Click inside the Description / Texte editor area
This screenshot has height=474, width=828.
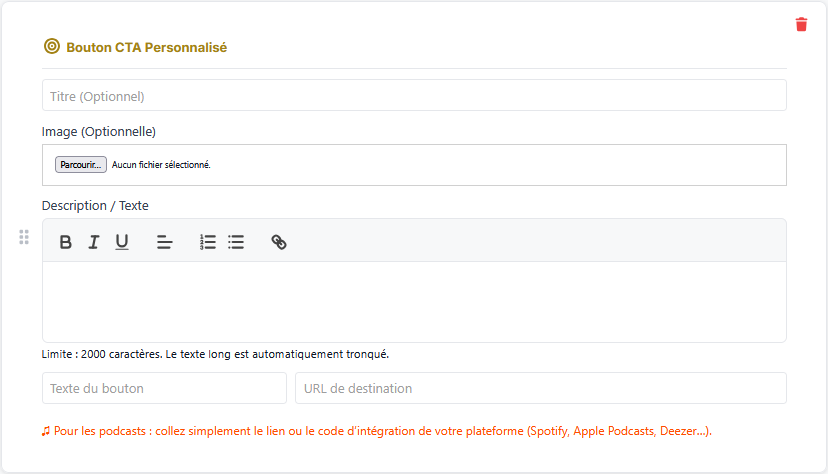pyautogui.click(x=414, y=302)
